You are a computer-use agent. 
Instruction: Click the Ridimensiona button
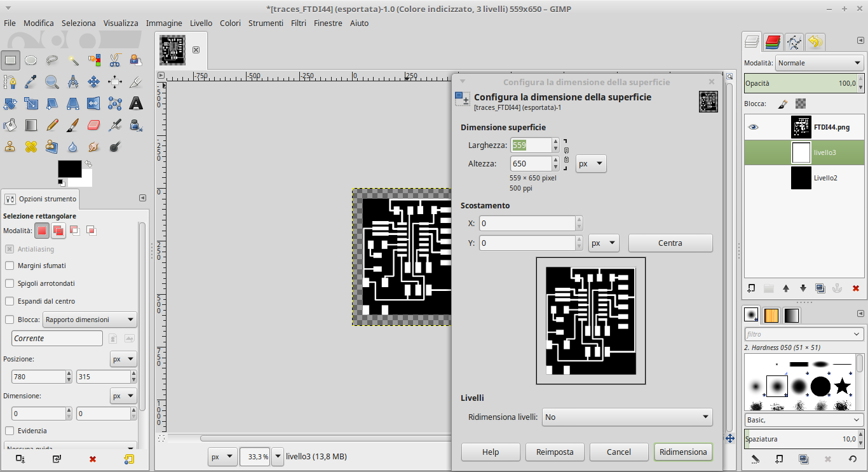click(683, 452)
